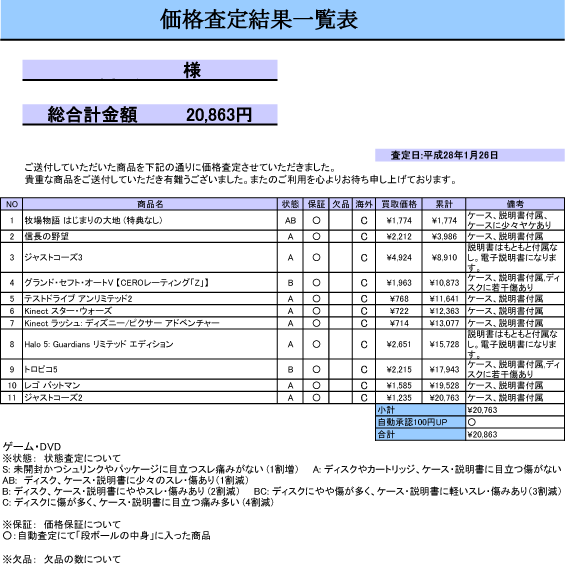Click the guarantee circle for 信長の野望
This screenshot has width=565, height=565.
316,236
